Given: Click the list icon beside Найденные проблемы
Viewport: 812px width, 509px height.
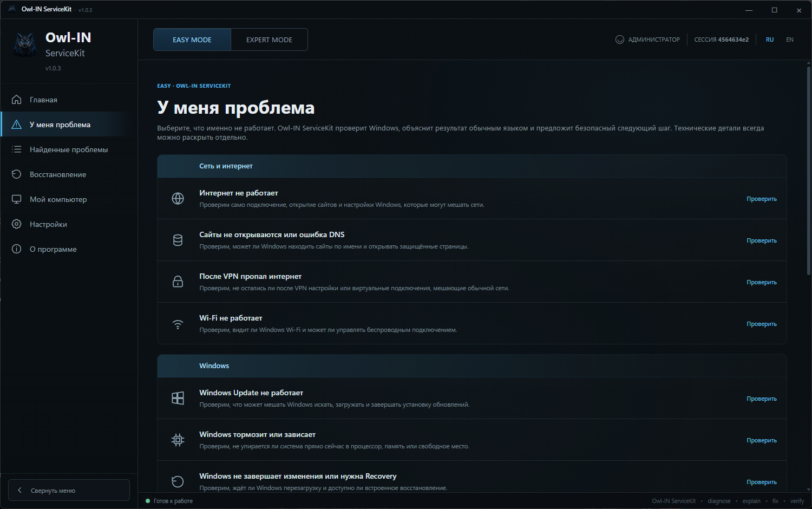Looking at the screenshot, I should pyautogui.click(x=17, y=149).
